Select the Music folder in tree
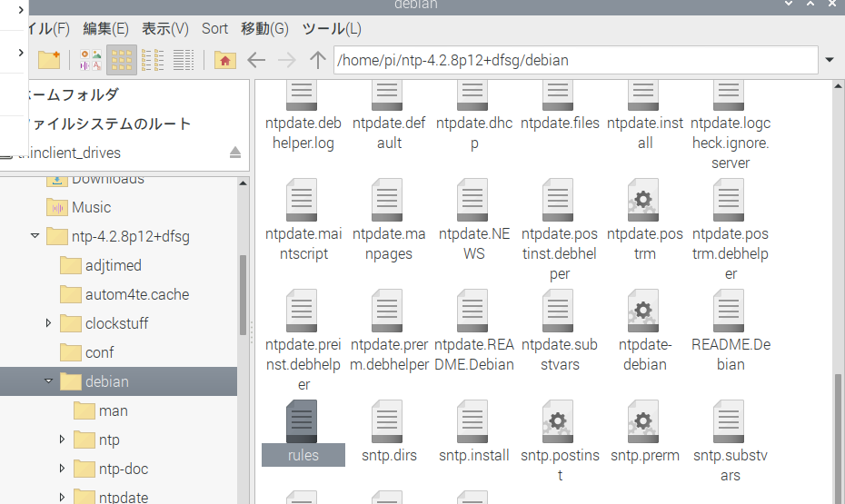The image size is (845, 504). tap(91, 207)
